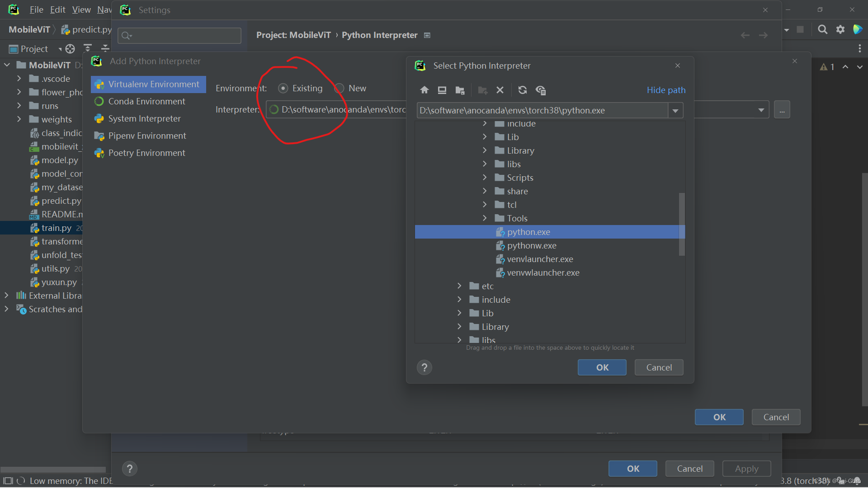Click OK in Add Python Interpreter dialog

[x=719, y=417]
